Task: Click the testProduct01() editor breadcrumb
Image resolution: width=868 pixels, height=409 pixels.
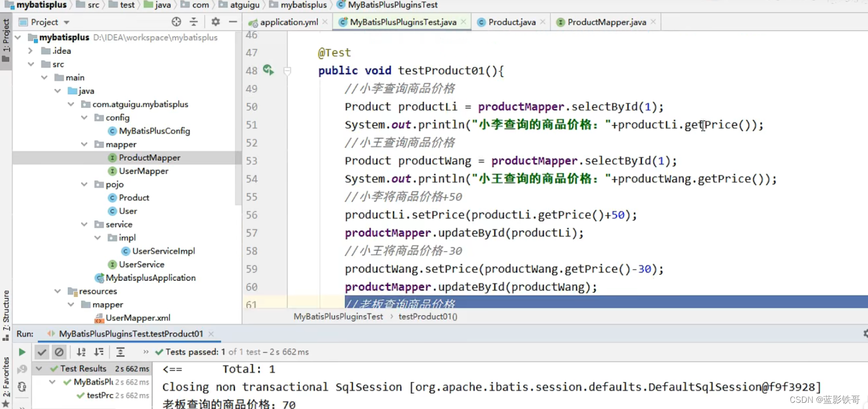Action: pyautogui.click(x=428, y=317)
